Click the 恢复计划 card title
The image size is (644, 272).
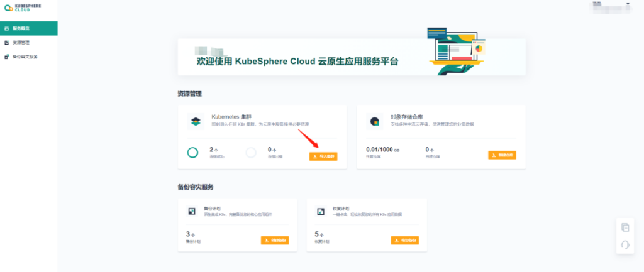click(x=340, y=209)
